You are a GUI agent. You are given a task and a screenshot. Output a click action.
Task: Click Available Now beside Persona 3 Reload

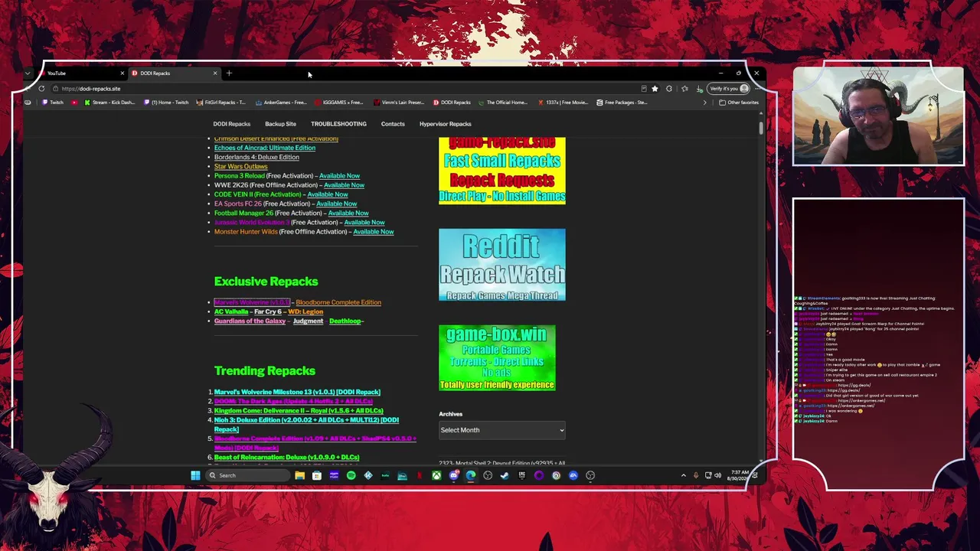coord(339,176)
